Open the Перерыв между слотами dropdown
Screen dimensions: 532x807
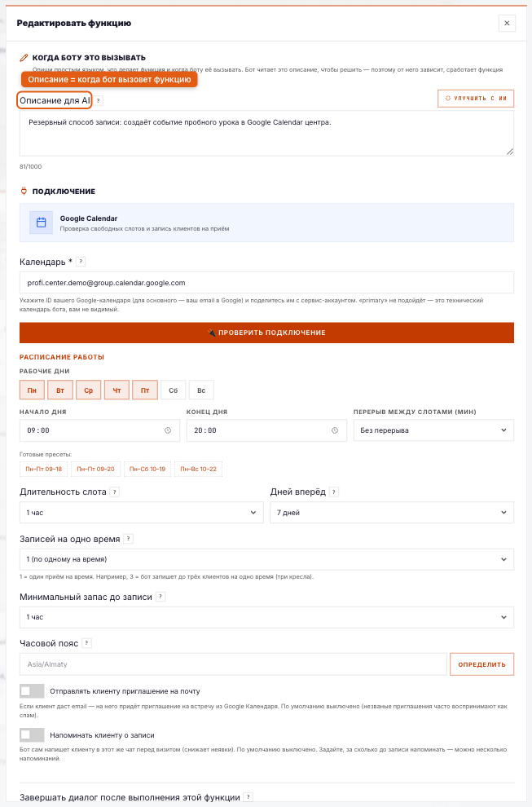[x=433, y=430]
